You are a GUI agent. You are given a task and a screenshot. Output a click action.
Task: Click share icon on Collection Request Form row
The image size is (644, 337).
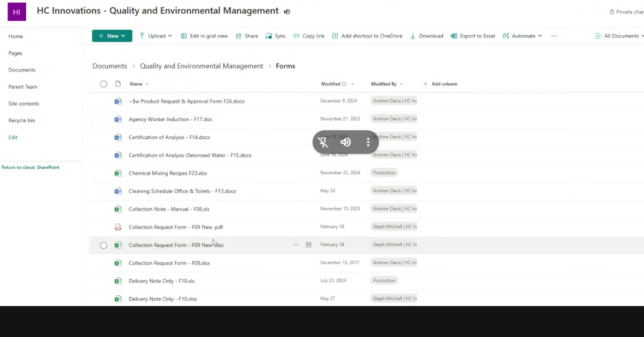pos(308,245)
